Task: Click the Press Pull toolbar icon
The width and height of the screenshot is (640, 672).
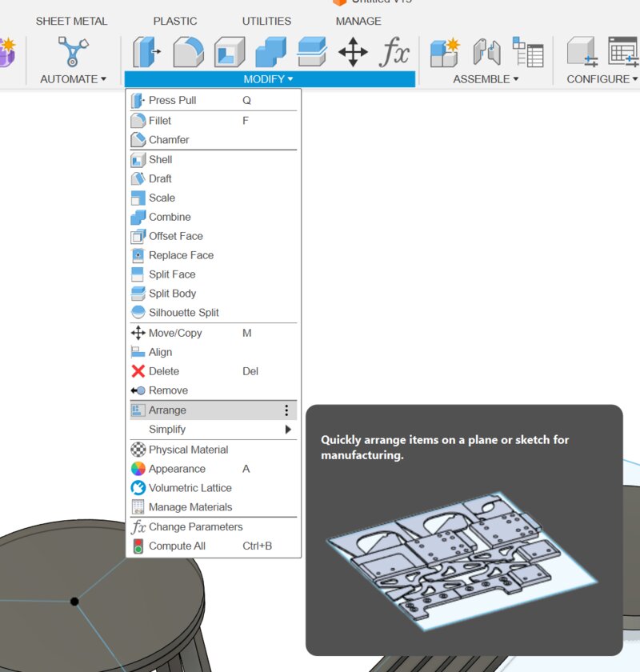Action: [x=146, y=52]
